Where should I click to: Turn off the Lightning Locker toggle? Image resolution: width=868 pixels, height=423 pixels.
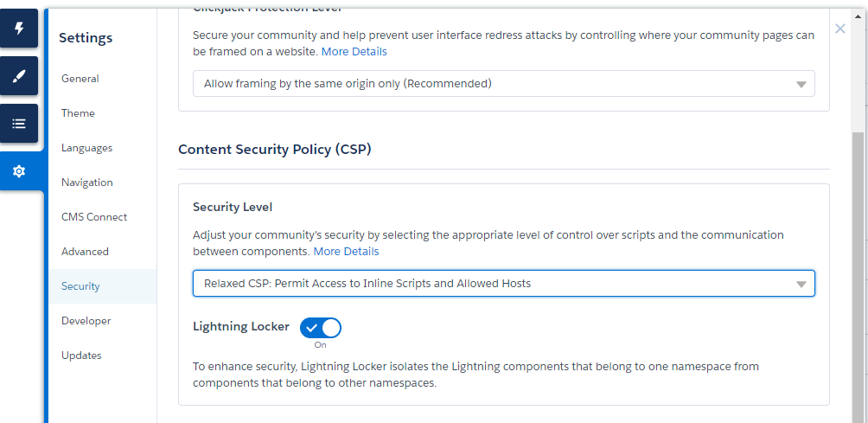(x=321, y=328)
